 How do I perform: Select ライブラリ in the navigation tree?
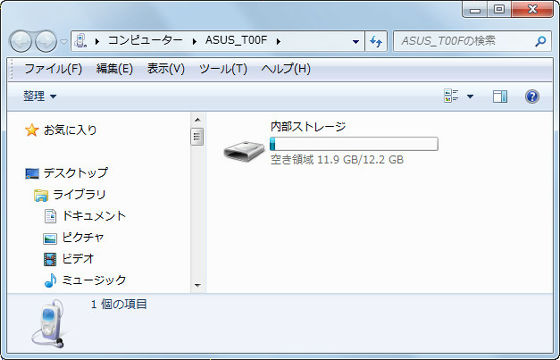79,194
